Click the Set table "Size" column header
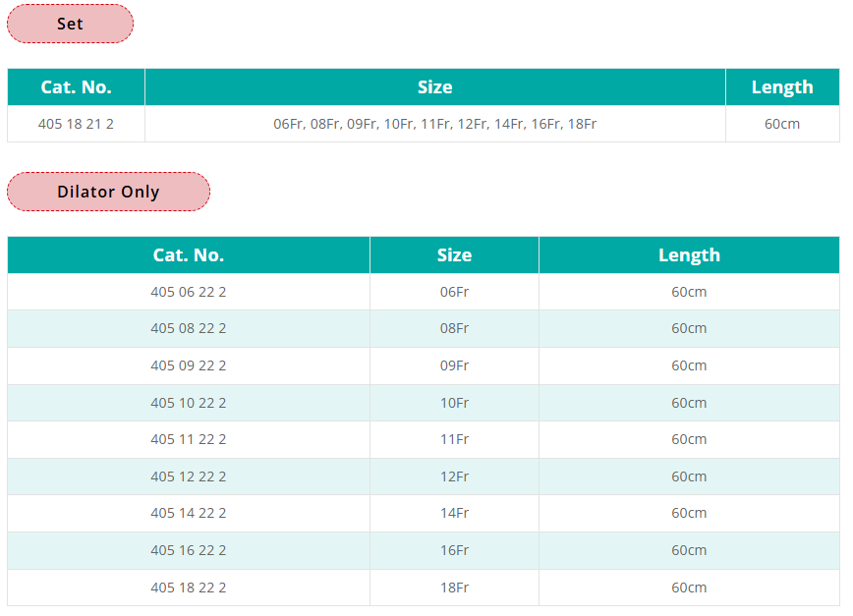This screenshot has height=616, width=853. 434,87
